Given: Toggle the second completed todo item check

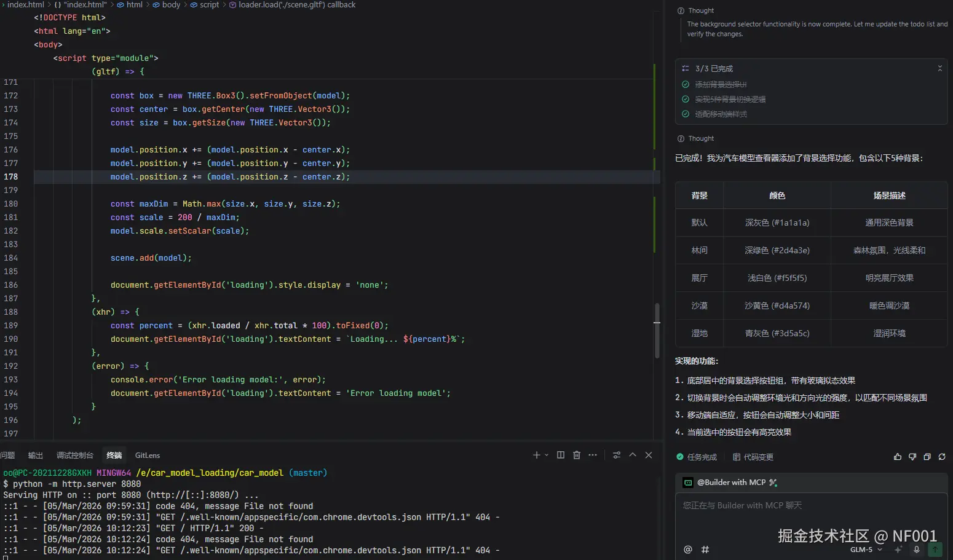Looking at the screenshot, I should 686,99.
